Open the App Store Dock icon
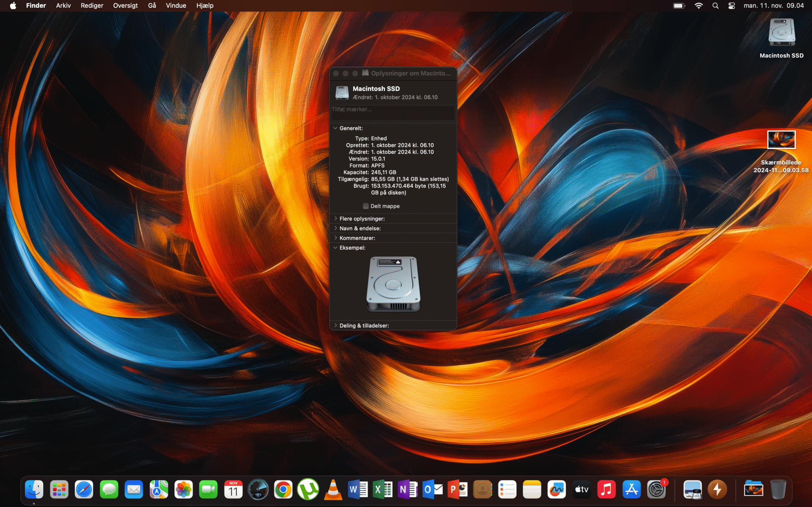Viewport: 812px width, 507px height. tap(631, 490)
